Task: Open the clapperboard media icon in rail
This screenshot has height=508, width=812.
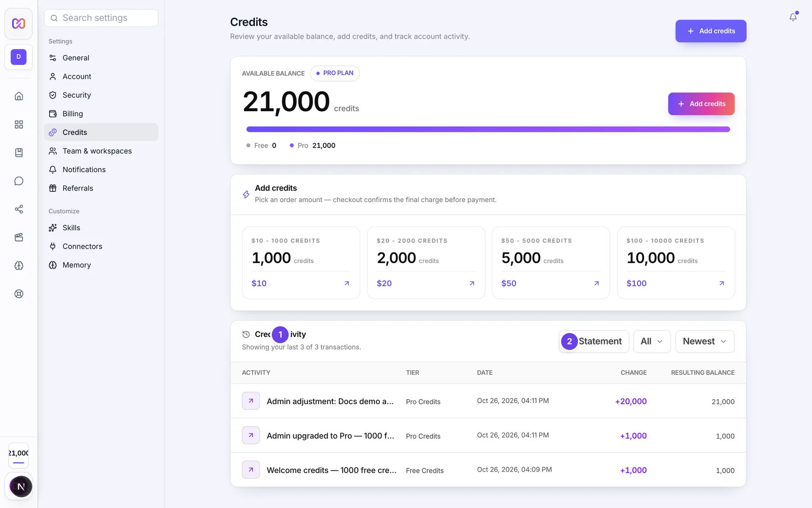Action: (x=18, y=237)
